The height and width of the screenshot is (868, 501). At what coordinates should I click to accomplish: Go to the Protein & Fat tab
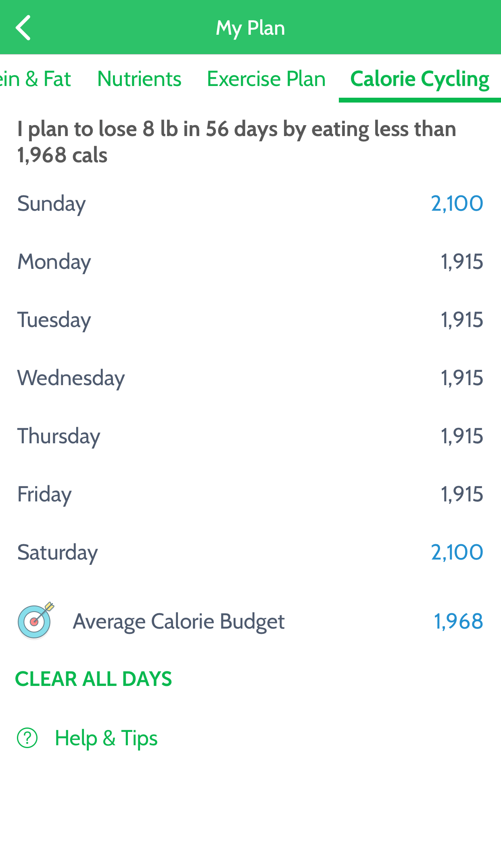pyautogui.click(x=35, y=79)
